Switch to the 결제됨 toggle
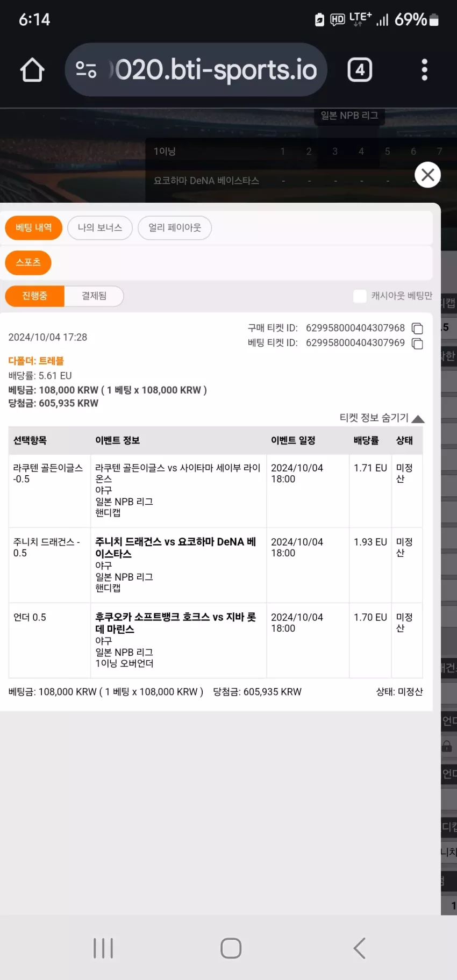This screenshot has height=980, width=457. pyautogui.click(x=94, y=296)
